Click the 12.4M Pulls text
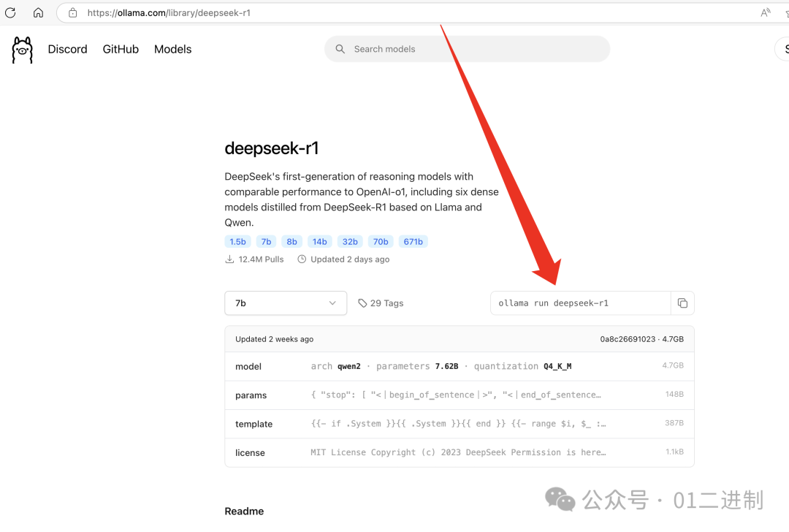Viewport: 789px width, 532px height. (x=261, y=259)
